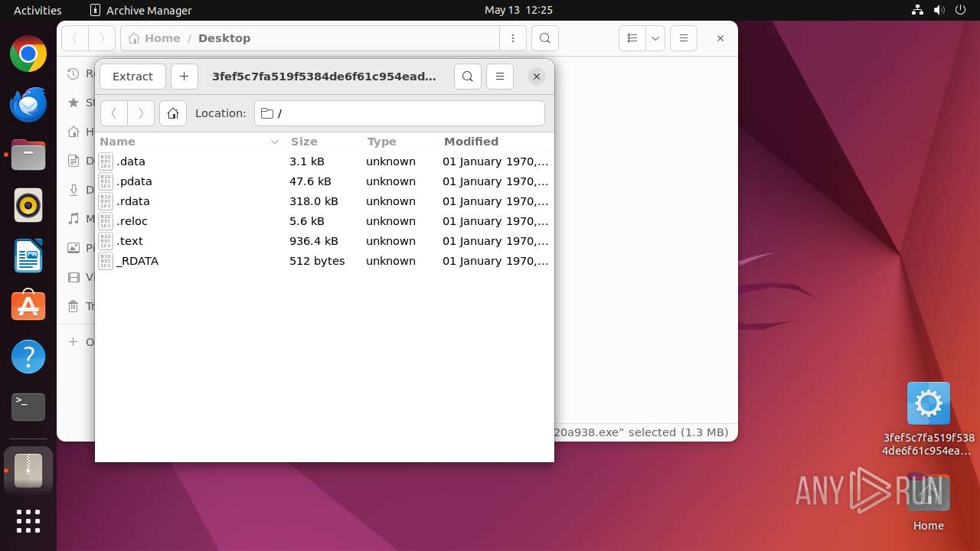Open Archive Manager app menu in top bar
Screen dimensions: 980x551
pyautogui.click(x=141, y=10)
